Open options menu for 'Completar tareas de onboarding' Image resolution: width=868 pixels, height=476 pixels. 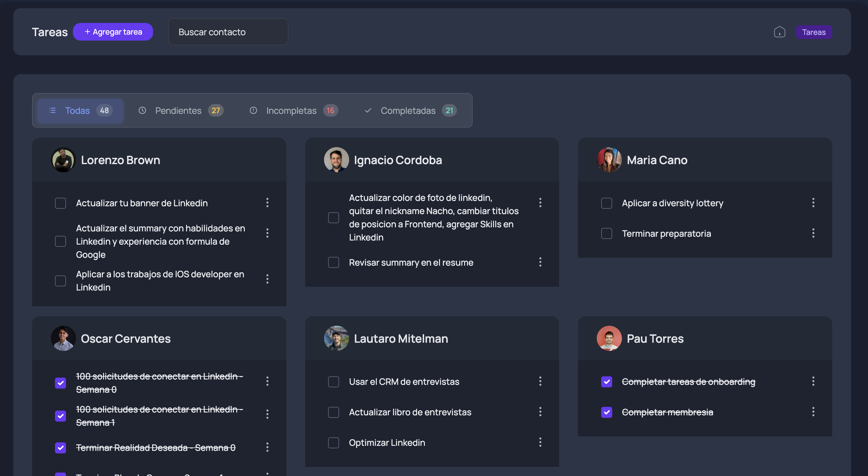point(813,381)
